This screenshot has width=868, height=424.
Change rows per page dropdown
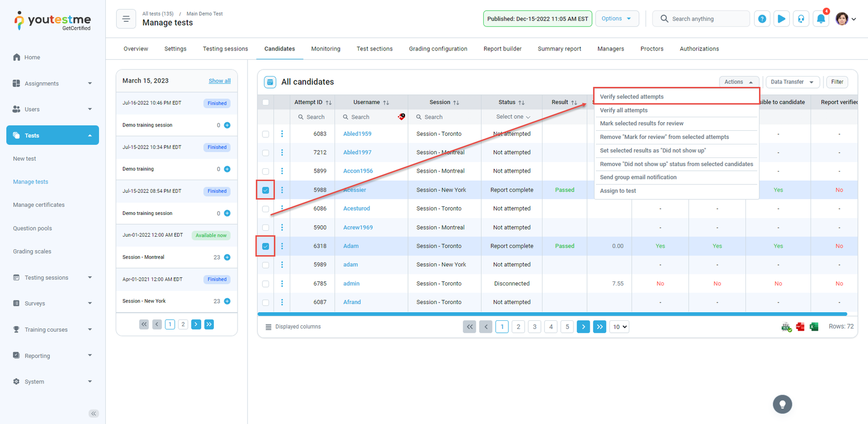[620, 327]
